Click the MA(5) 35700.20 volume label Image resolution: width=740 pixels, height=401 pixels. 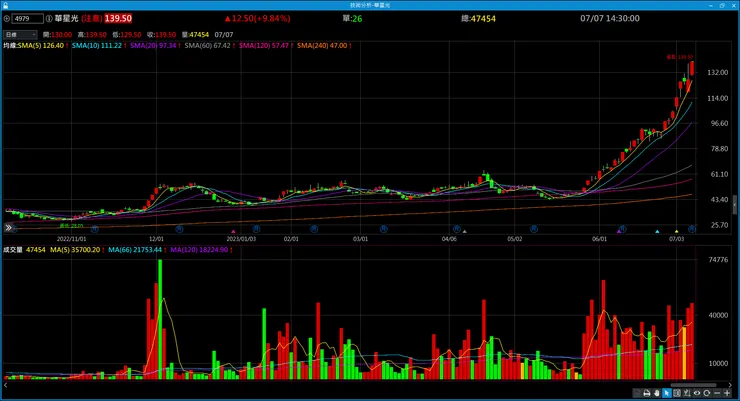point(75,250)
